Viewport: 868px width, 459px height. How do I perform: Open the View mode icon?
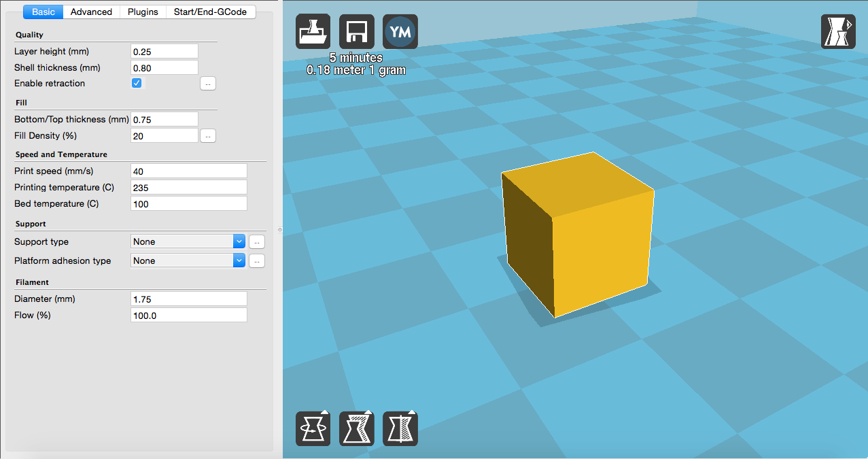[838, 32]
